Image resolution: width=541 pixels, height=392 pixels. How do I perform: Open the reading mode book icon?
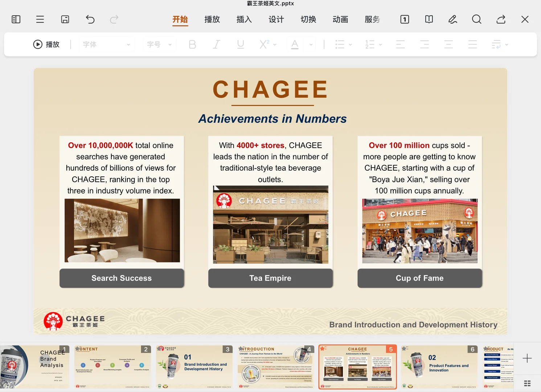click(x=429, y=19)
